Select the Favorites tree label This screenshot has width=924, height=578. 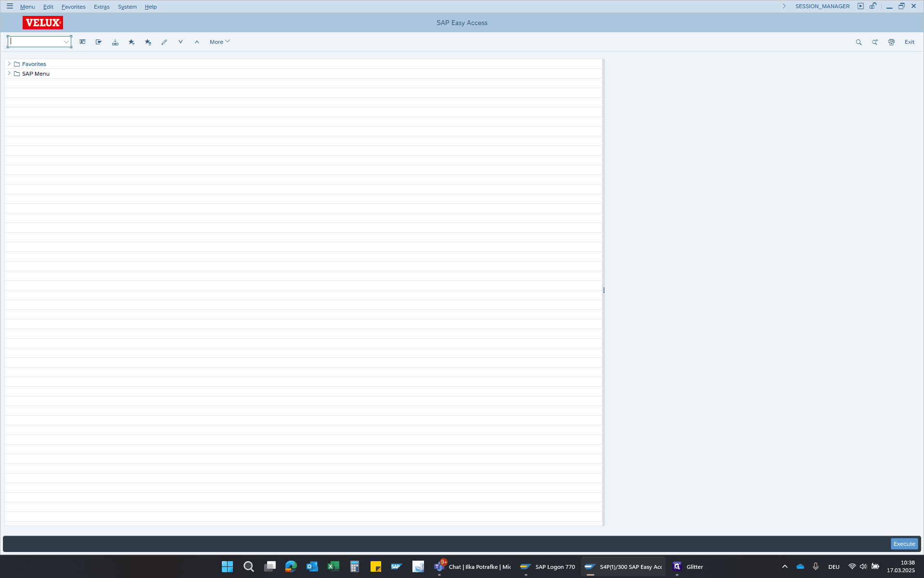(34, 64)
